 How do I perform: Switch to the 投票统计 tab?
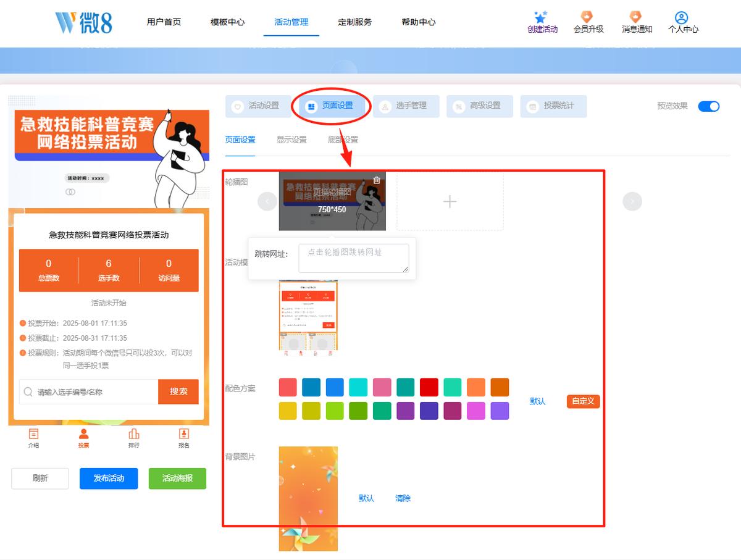[x=553, y=106]
